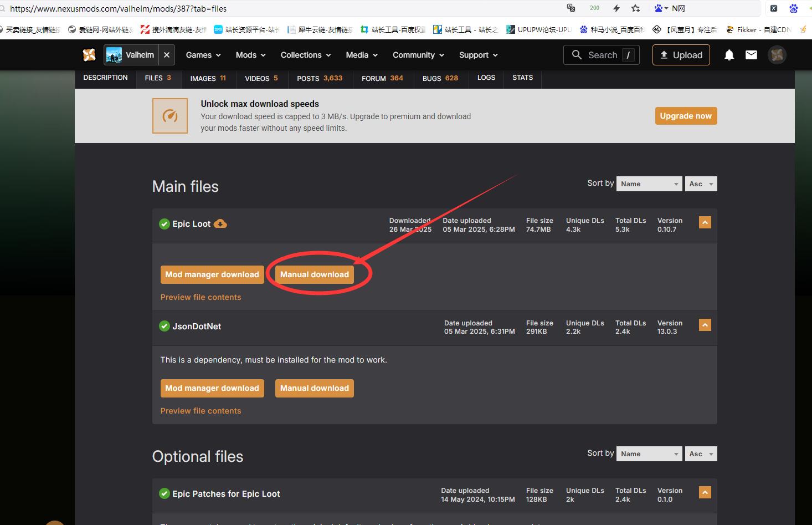Click the translate page icon in address bar
Viewport: 812px width, 525px height.
571,8
